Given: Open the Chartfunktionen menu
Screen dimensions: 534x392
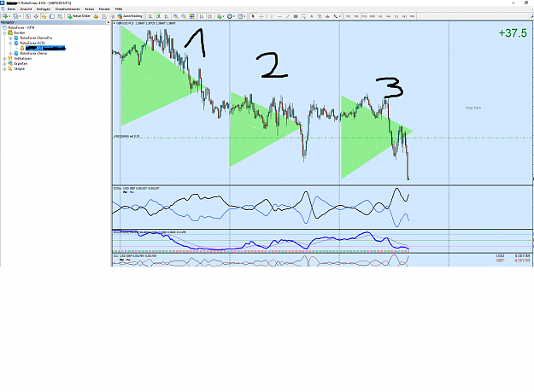Looking at the screenshot, I should point(67,9).
